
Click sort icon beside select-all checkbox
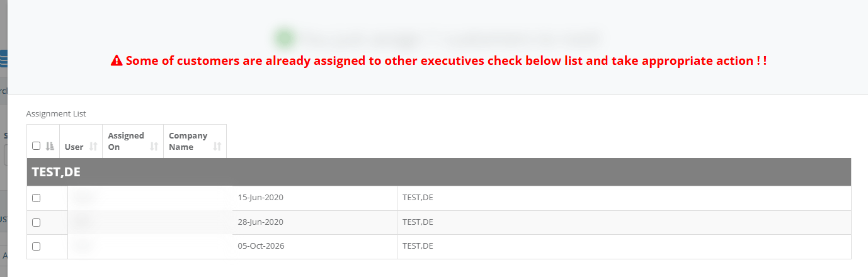[x=50, y=146]
